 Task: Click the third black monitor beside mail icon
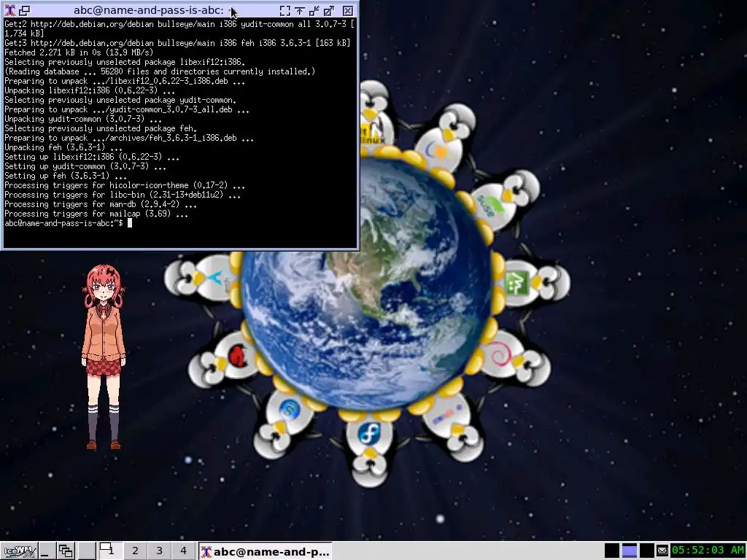pyautogui.click(x=646, y=551)
